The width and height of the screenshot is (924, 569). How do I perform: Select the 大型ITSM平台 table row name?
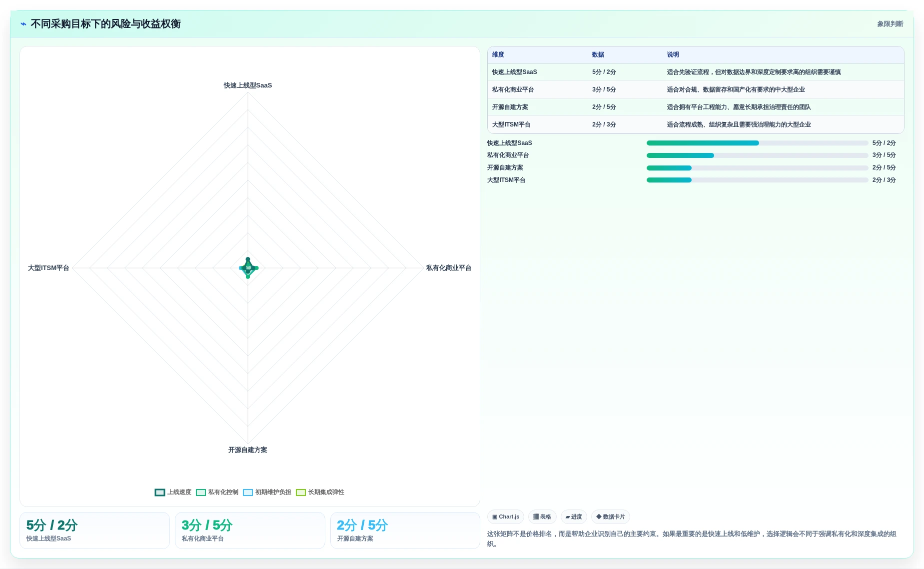[511, 125]
